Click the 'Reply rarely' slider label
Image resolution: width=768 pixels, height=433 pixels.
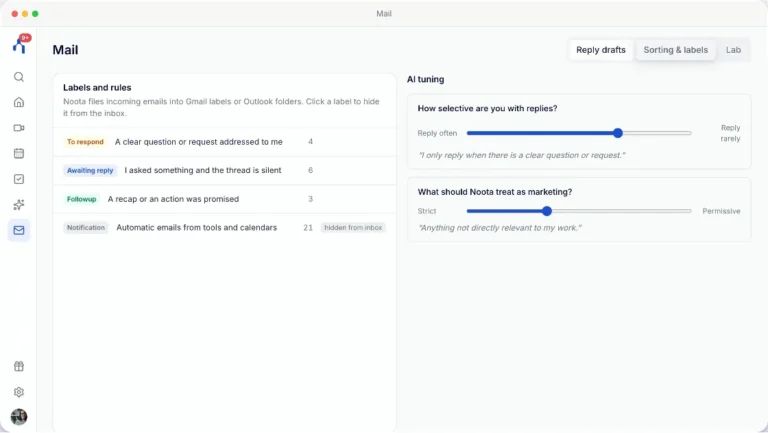click(x=730, y=133)
